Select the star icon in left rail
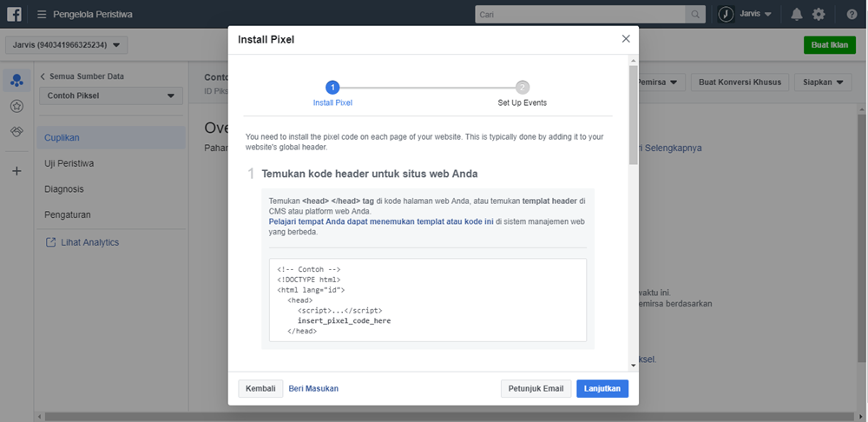 click(x=16, y=106)
